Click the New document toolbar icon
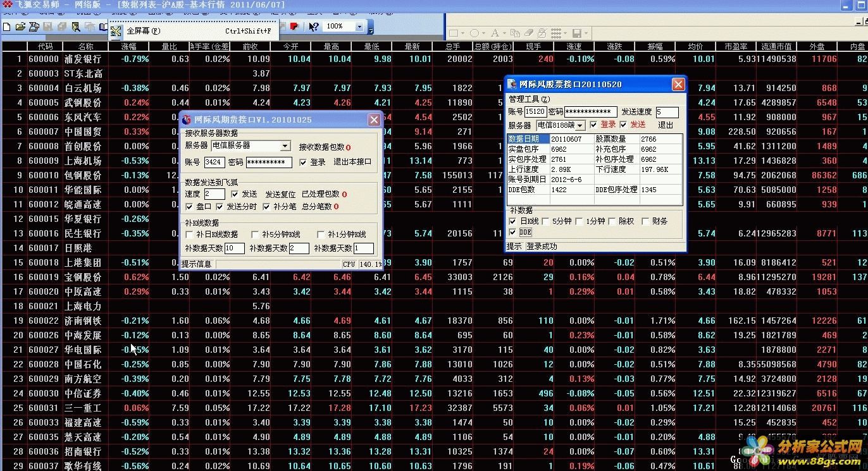Viewport: 868px width, 471px height. pyautogui.click(x=6, y=27)
